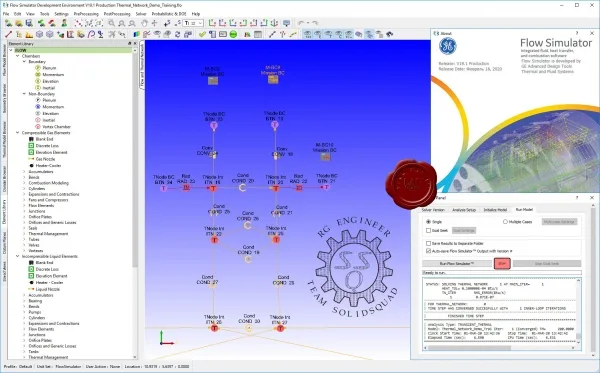
Task: Click the Cond COND 19 element on canvas
Action: tap(248, 259)
